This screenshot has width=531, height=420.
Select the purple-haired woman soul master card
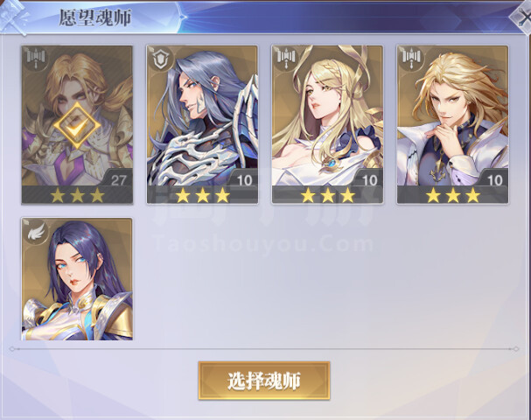coord(77,279)
